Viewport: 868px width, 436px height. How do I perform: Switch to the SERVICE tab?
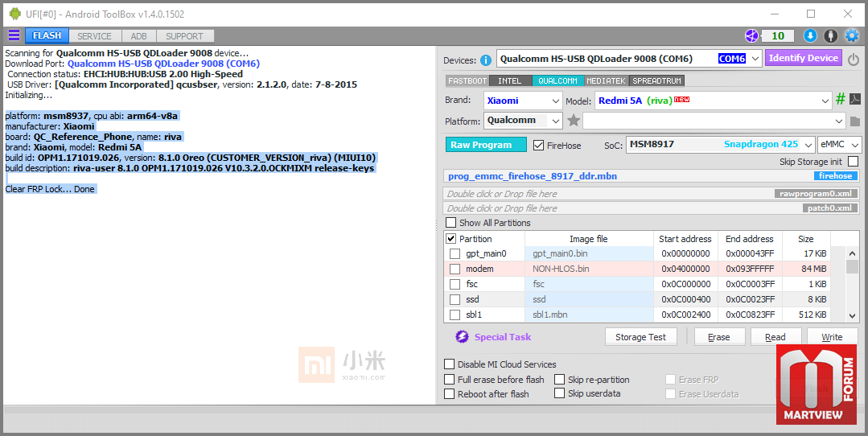click(x=94, y=36)
